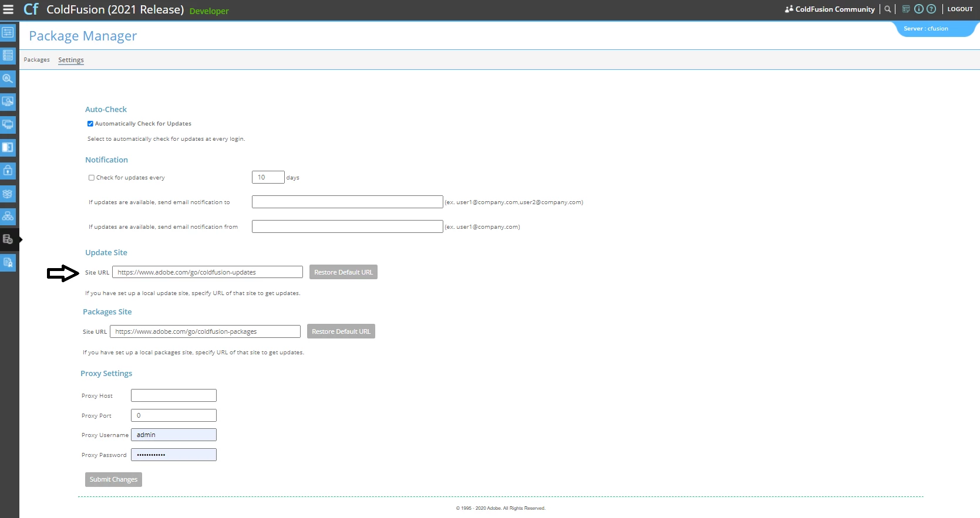This screenshot has height=518, width=980.
Task: Click the Update Site section heading
Action: click(106, 253)
